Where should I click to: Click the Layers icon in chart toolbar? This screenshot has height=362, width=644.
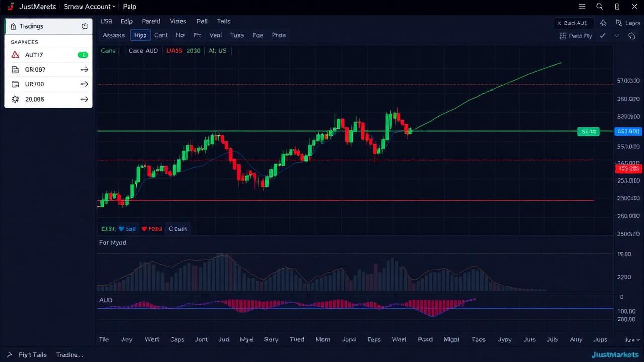coord(619,23)
